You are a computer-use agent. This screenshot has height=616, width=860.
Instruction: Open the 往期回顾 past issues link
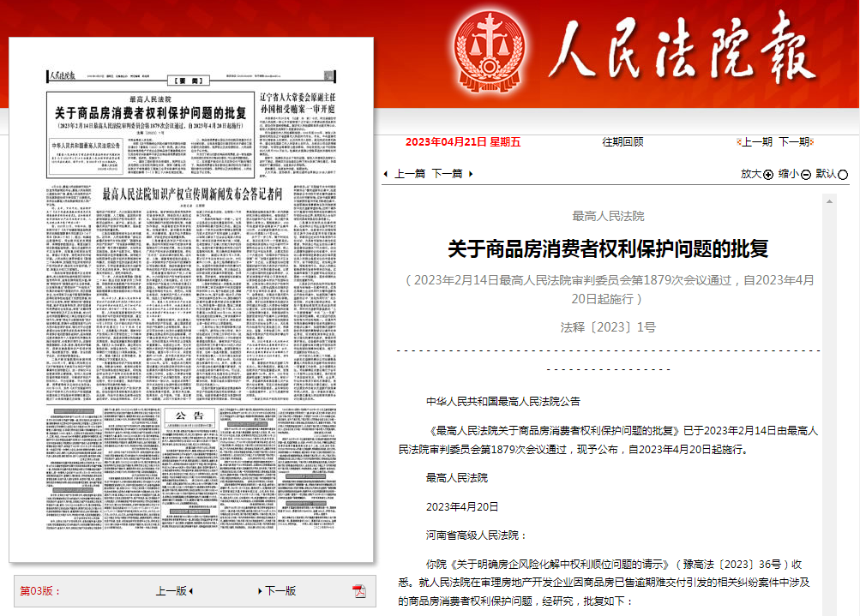622,142
